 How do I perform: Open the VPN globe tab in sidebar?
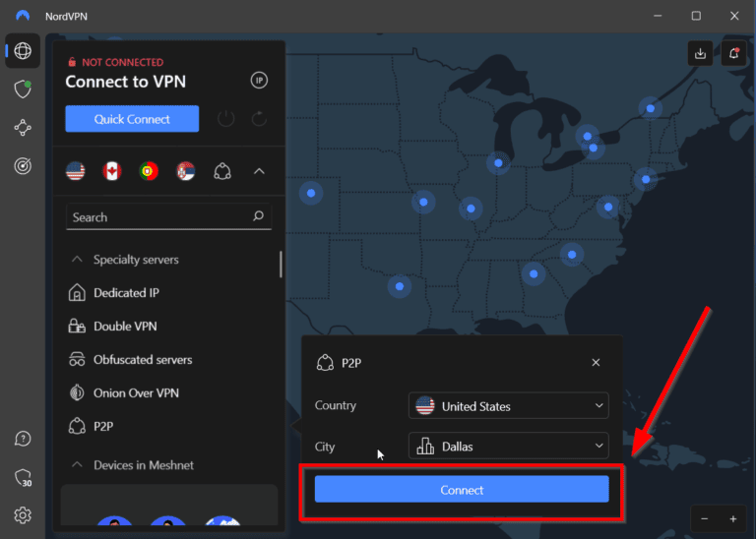(23, 50)
